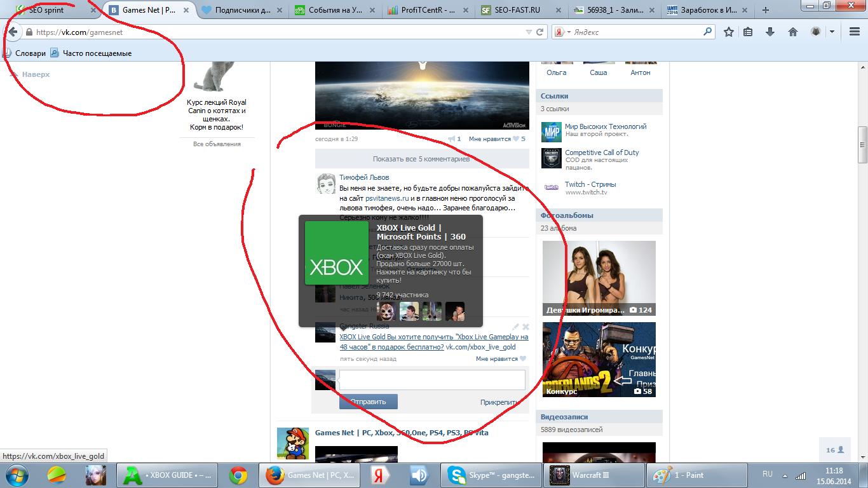
Task: Show hidden tray icons arrow
Action: point(785,475)
